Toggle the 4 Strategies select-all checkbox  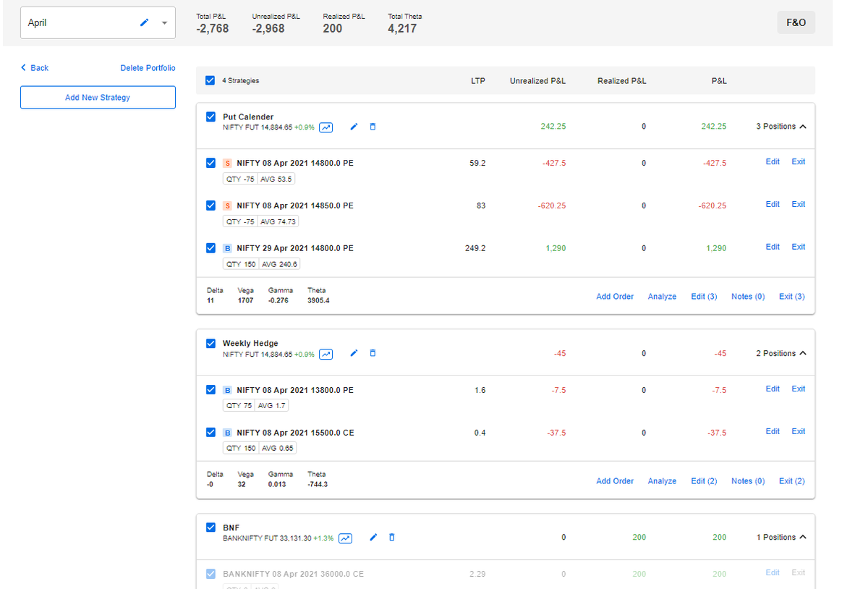pyautogui.click(x=210, y=80)
